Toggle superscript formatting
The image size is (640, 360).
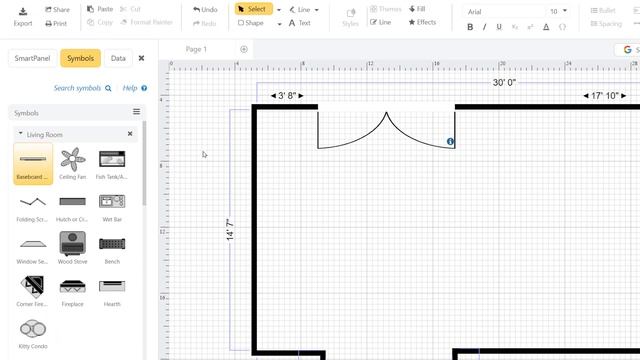coord(530,27)
